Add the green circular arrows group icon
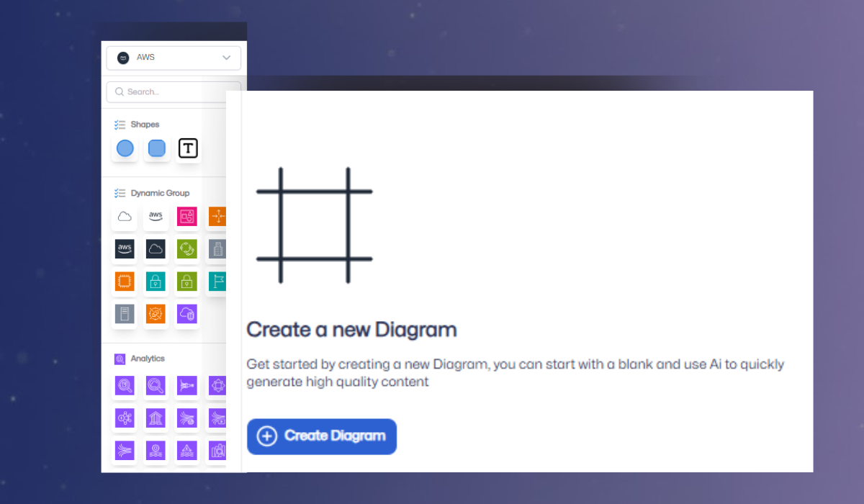This screenshot has width=864, height=504. 187,249
